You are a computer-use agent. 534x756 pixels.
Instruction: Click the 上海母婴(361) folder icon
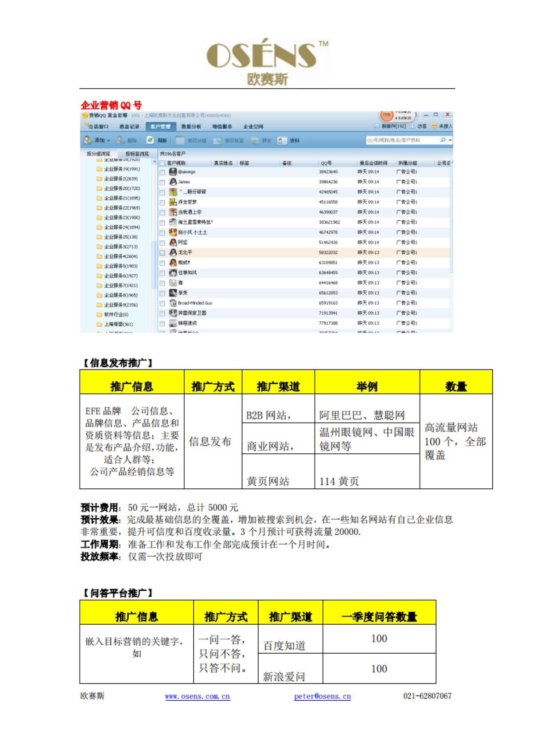100,324
